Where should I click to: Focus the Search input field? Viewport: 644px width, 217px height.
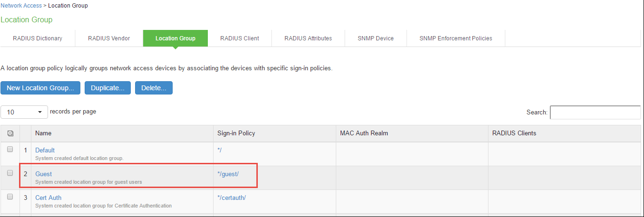(x=595, y=113)
